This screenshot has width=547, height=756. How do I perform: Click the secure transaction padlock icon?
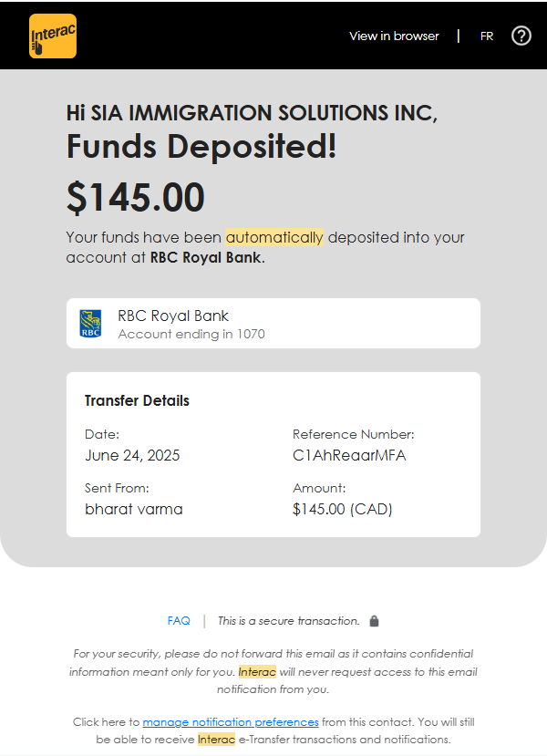[x=374, y=621]
